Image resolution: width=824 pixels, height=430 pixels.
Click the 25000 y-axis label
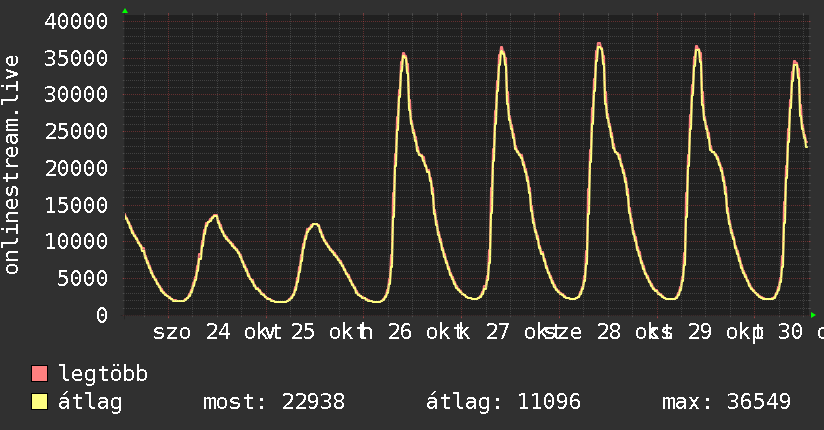click(x=76, y=132)
